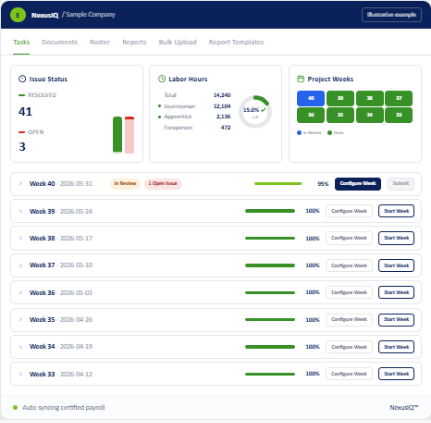431x423 pixels.
Task: Click Start Week for Week 38
Action: pyautogui.click(x=396, y=238)
